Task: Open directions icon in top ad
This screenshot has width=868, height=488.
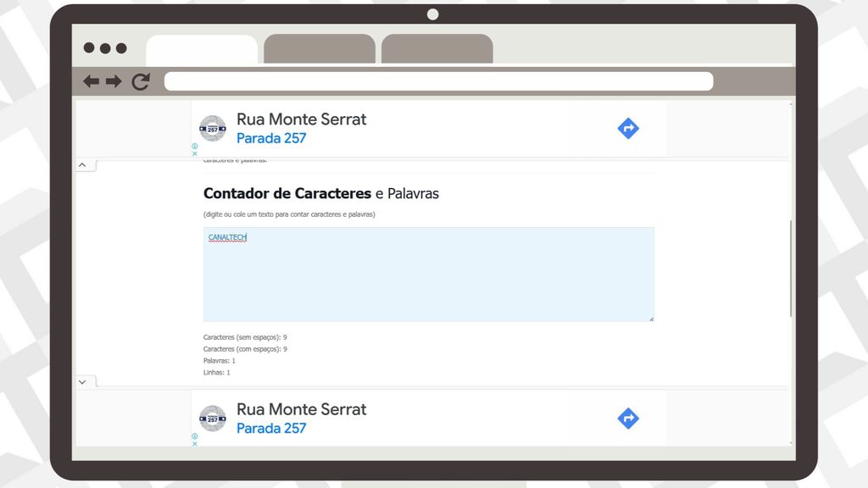Action: pyautogui.click(x=628, y=129)
